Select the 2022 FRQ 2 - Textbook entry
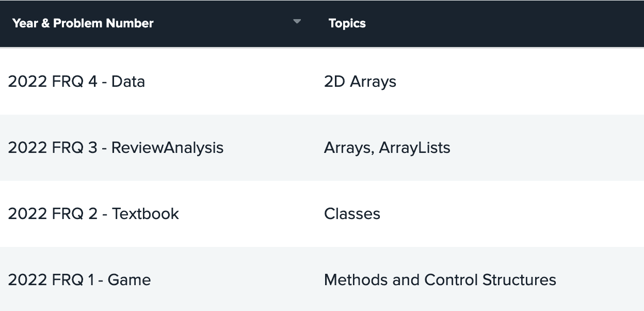This screenshot has height=311, width=644. [93, 214]
